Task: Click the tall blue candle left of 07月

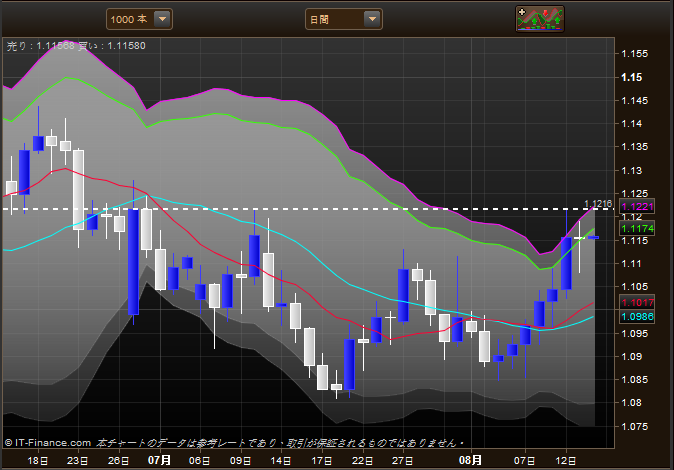Action: (x=133, y=261)
